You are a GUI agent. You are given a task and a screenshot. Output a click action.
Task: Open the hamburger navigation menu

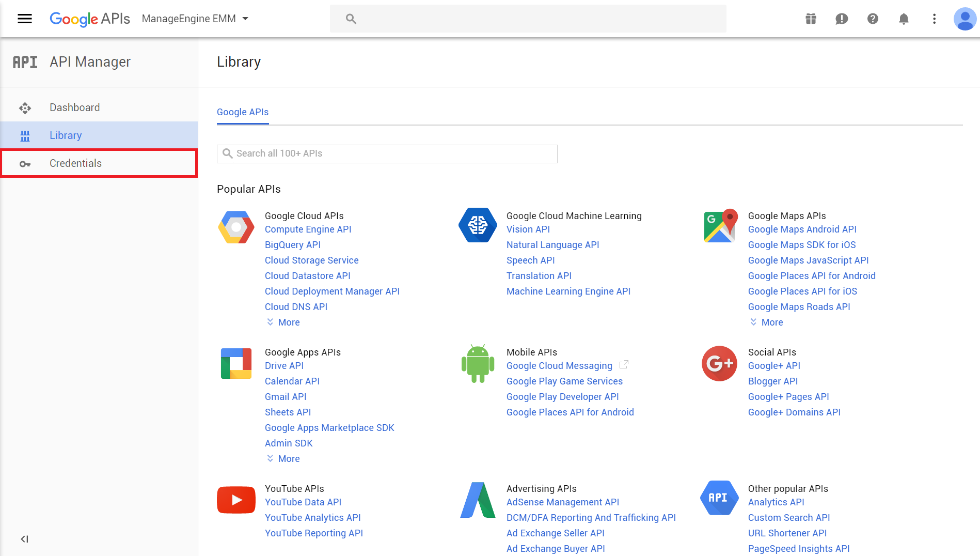pyautogui.click(x=25, y=19)
